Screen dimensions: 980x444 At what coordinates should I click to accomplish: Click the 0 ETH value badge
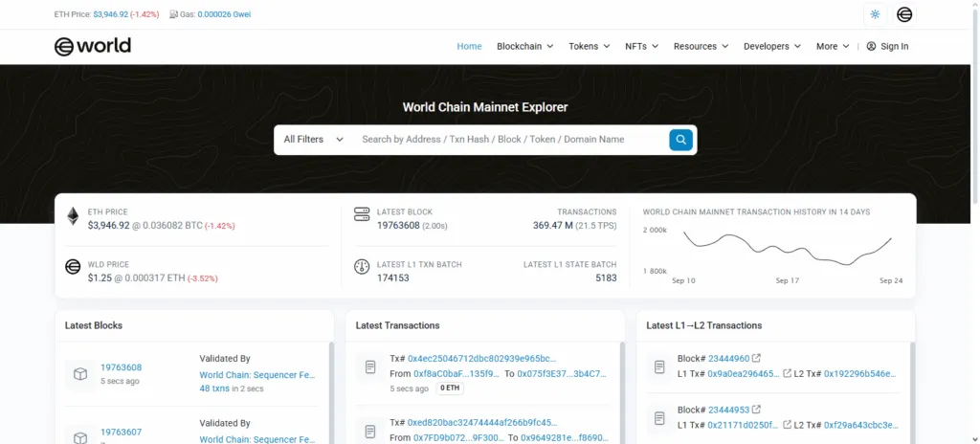point(450,388)
